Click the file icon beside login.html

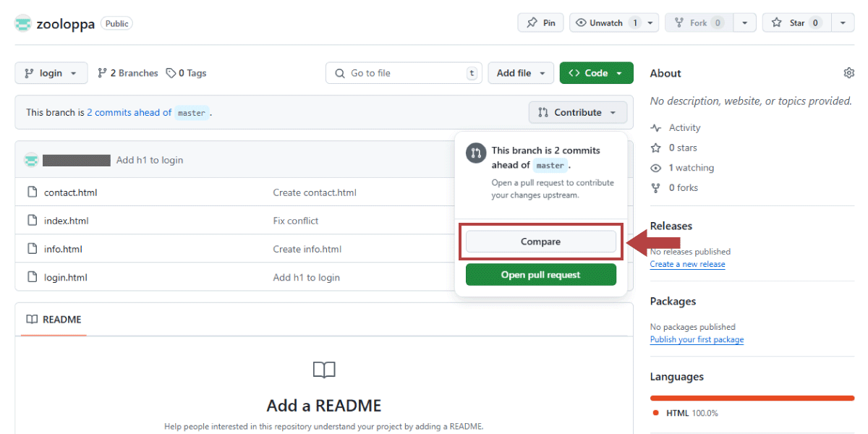pyautogui.click(x=32, y=277)
